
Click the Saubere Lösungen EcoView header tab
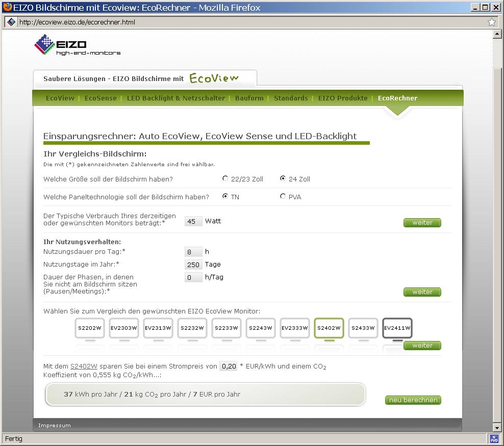[x=145, y=78]
